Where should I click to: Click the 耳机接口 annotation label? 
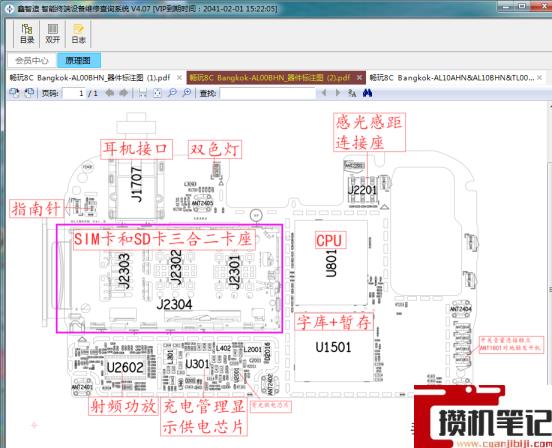click(x=136, y=149)
